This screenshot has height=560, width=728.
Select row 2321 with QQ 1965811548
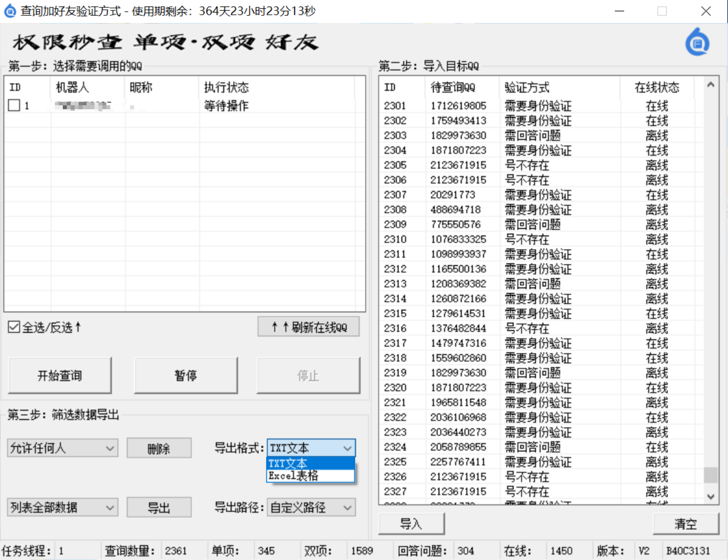(541, 402)
